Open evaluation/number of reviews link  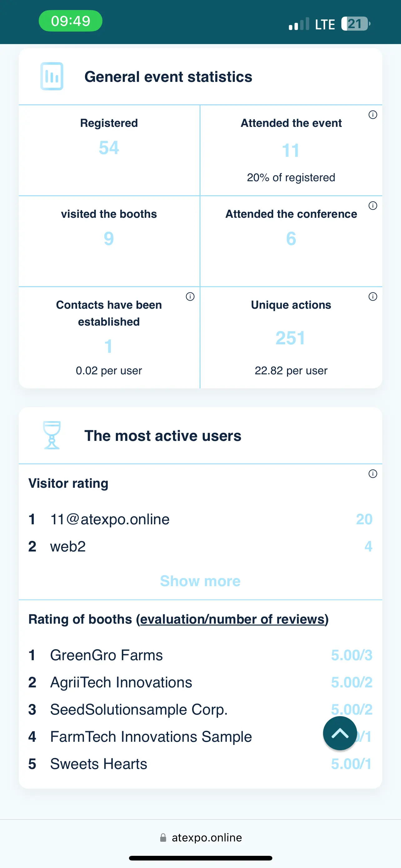[x=232, y=619]
